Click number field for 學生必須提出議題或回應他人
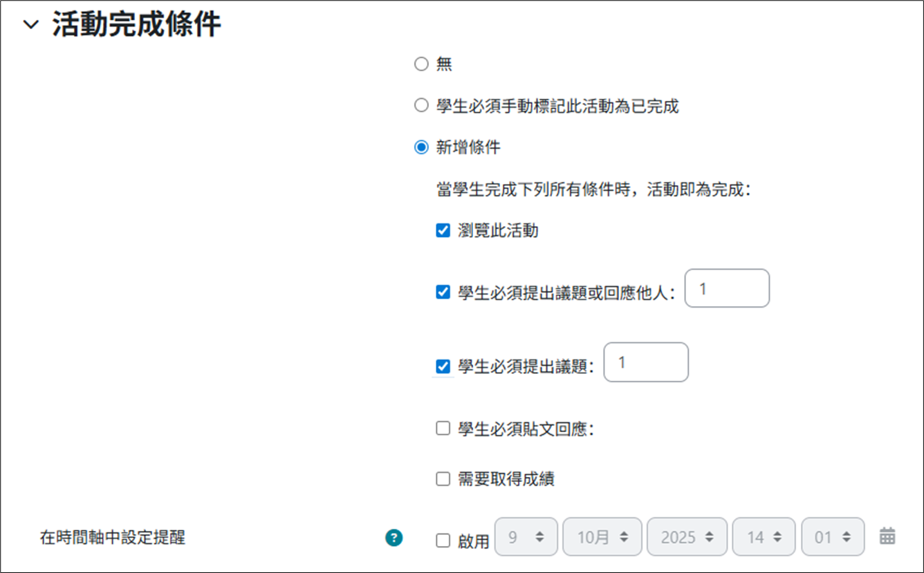The width and height of the screenshot is (924, 573). 727,288
